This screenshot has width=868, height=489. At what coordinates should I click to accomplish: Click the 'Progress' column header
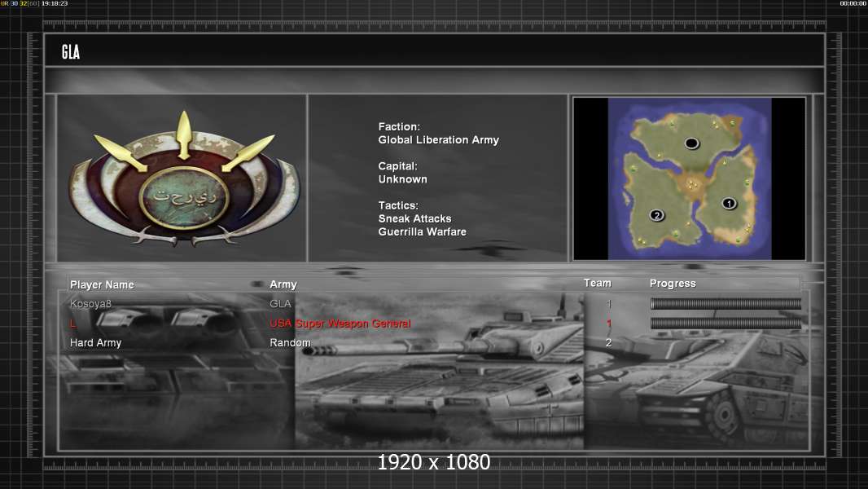pos(673,284)
